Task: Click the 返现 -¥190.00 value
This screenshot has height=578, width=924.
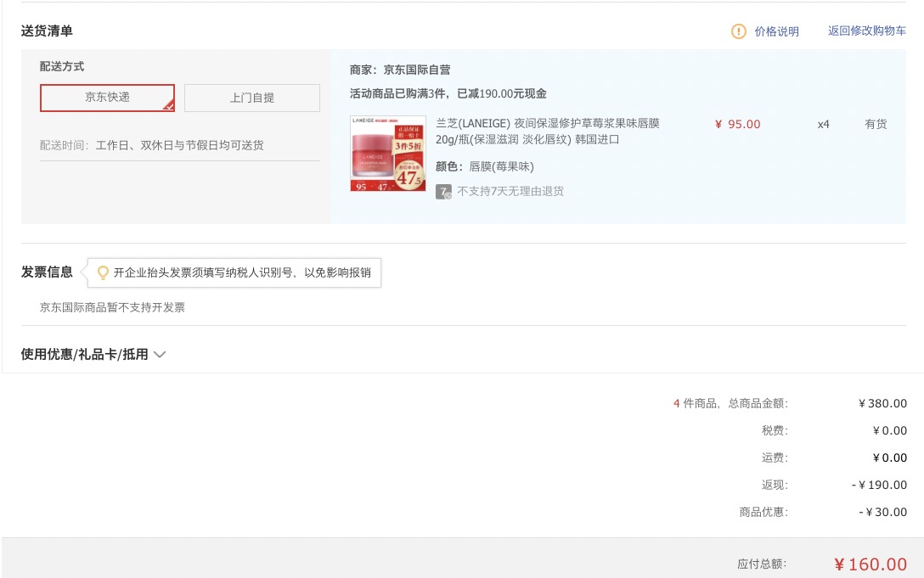Action: pyautogui.click(x=879, y=485)
